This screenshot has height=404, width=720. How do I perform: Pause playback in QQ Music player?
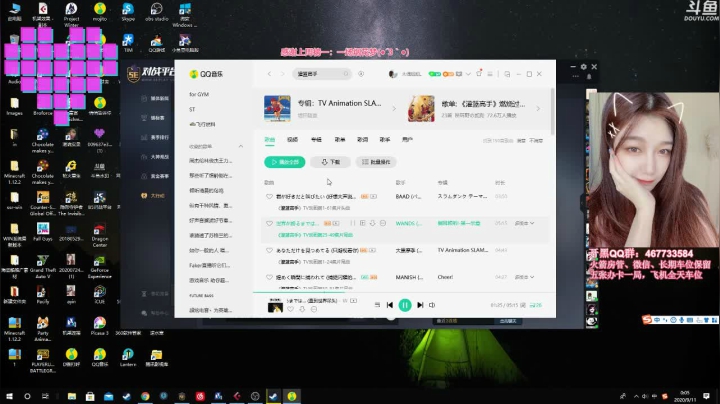pyautogui.click(x=405, y=305)
